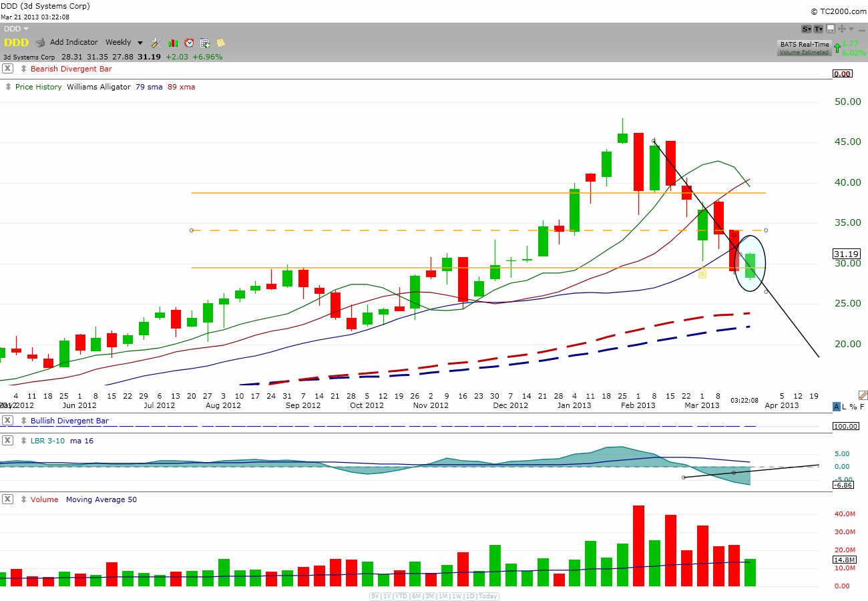Select the 3M range tab

click(429, 596)
